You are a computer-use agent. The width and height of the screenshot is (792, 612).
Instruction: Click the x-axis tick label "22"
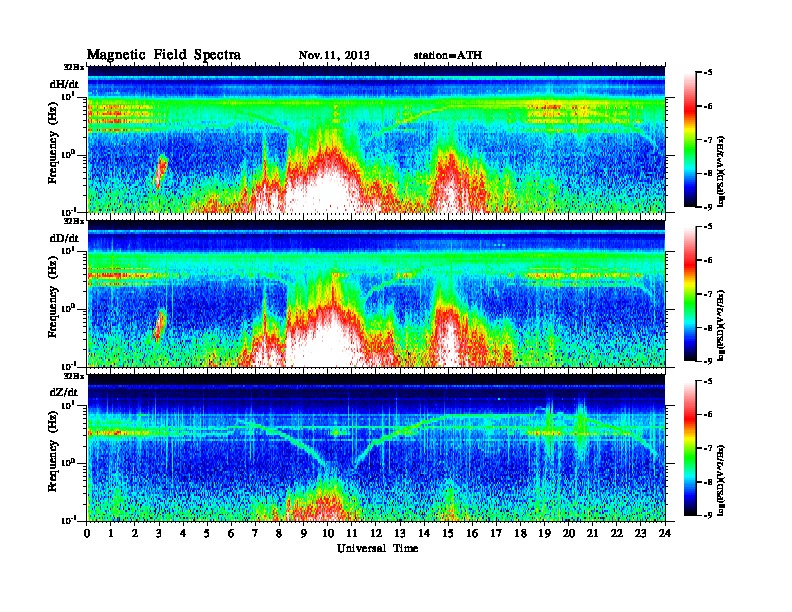[x=617, y=533]
